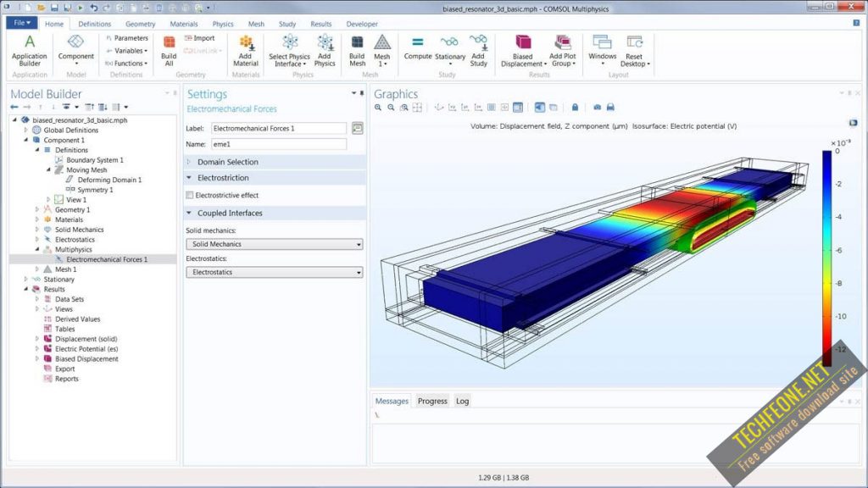Toggle the highlighted scene light button in Graphics

tap(539, 108)
